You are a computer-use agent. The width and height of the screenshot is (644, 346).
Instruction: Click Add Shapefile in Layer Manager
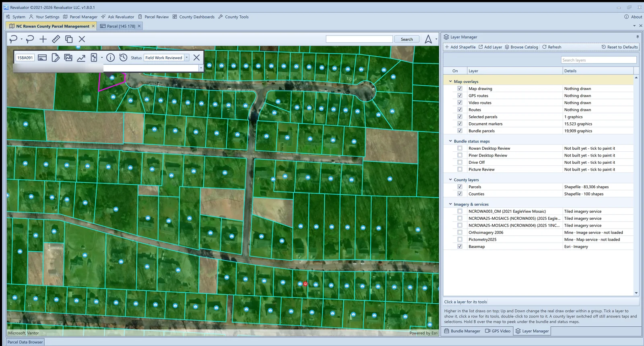coord(460,47)
